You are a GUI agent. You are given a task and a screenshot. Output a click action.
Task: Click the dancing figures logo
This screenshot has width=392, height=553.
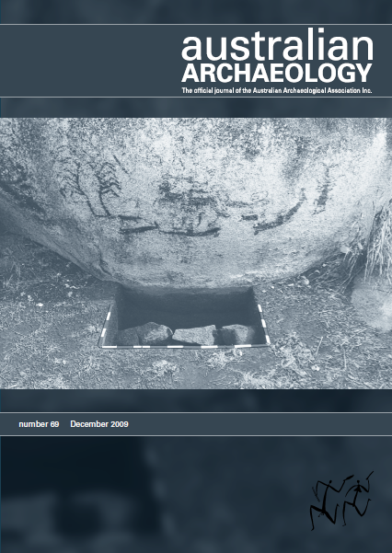point(341,501)
